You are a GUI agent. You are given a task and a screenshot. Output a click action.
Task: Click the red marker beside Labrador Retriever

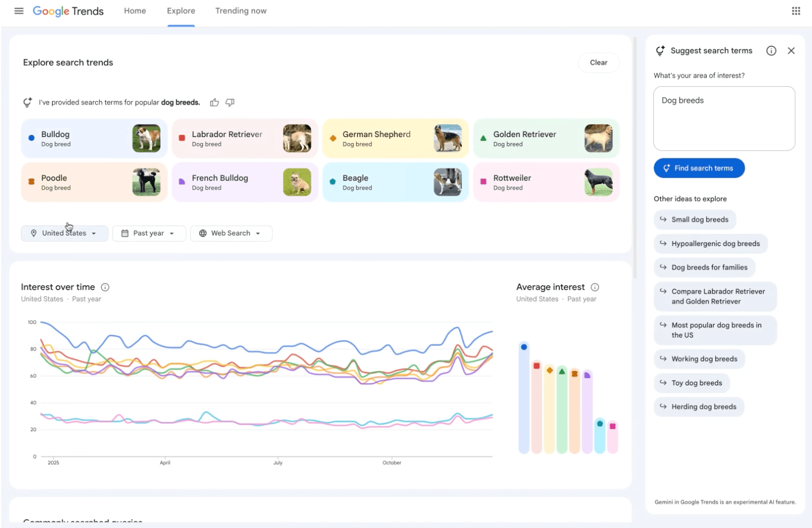point(181,136)
